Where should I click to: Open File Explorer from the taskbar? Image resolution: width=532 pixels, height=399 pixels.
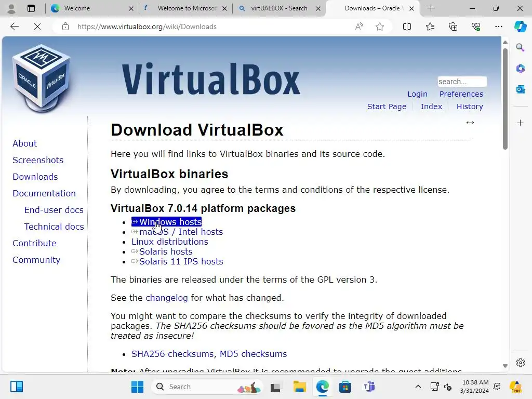point(300,387)
